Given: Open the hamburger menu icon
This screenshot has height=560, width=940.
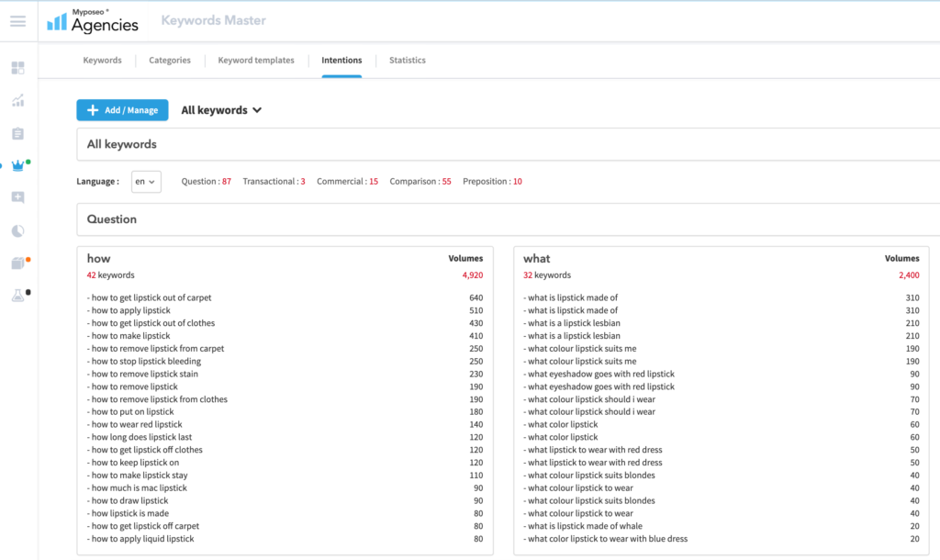Looking at the screenshot, I should pyautogui.click(x=18, y=22).
